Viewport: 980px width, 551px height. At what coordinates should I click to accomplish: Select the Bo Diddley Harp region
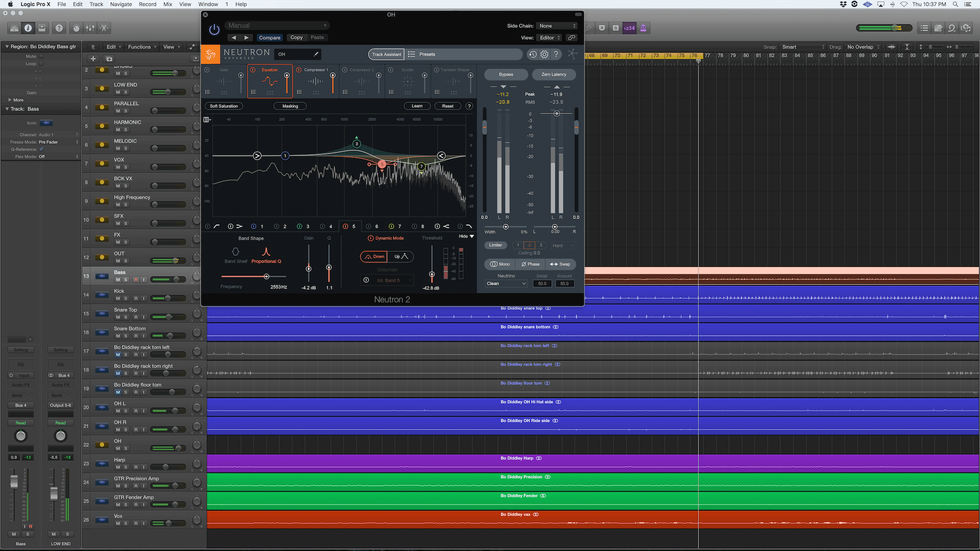(x=593, y=463)
